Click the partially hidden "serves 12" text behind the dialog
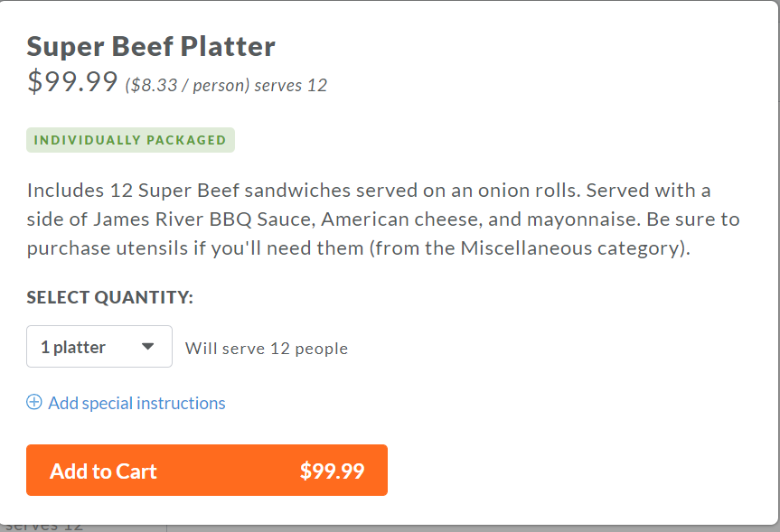The image size is (780, 532). pyautogui.click(x=45, y=526)
